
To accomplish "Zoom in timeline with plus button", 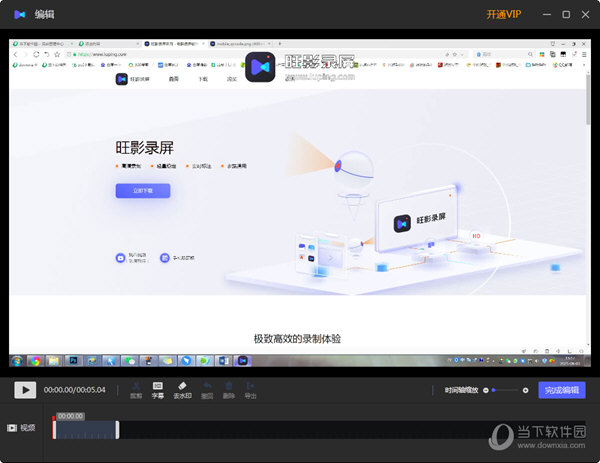I will click(525, 390).
